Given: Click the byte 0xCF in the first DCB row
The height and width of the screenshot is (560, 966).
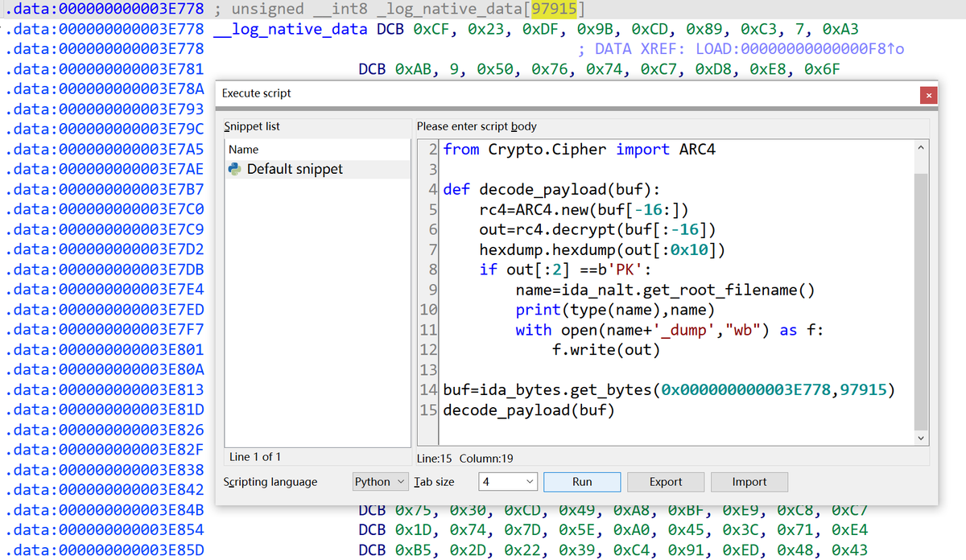Looking at the screenshot, I should [x=431, y=30].
